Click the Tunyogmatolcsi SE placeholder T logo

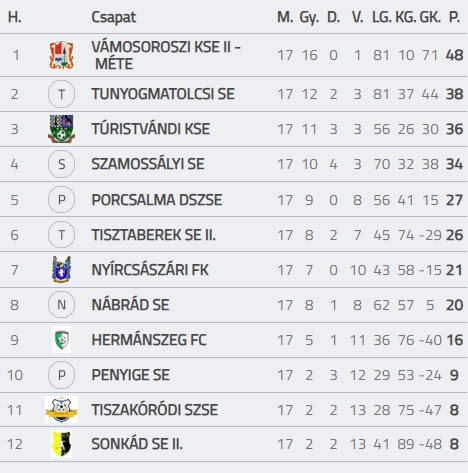[61, 94]
